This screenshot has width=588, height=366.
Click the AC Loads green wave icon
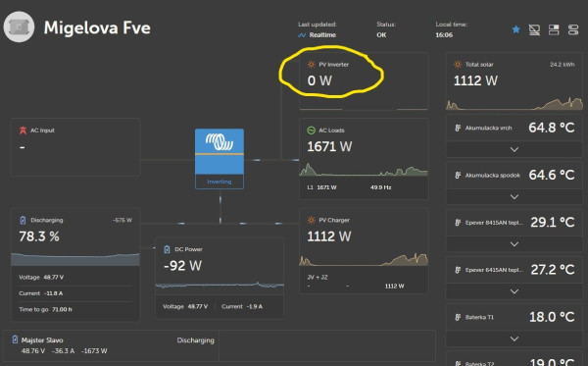point(311,131)
